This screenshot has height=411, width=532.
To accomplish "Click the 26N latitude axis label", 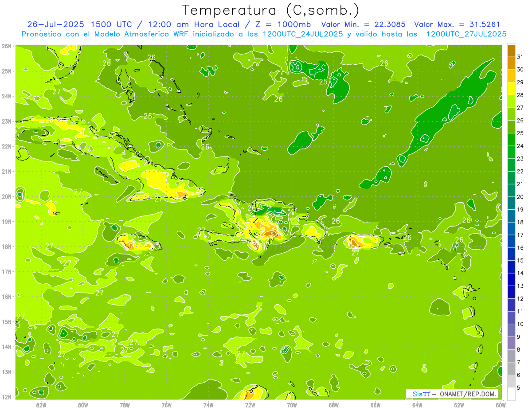I will click(7, 46).
